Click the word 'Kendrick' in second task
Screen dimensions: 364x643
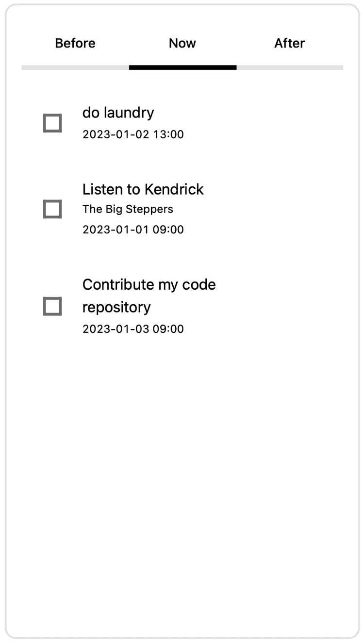174,189
